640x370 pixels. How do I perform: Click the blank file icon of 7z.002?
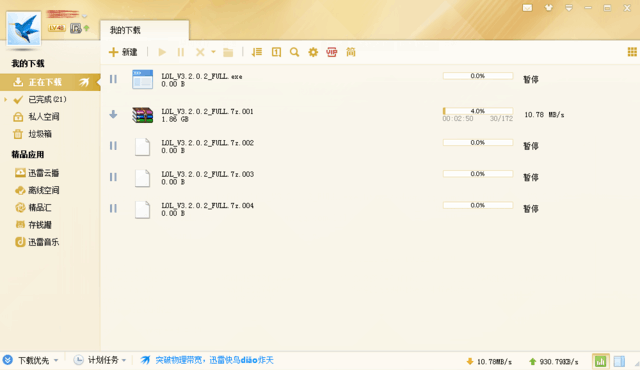point(142,147)
